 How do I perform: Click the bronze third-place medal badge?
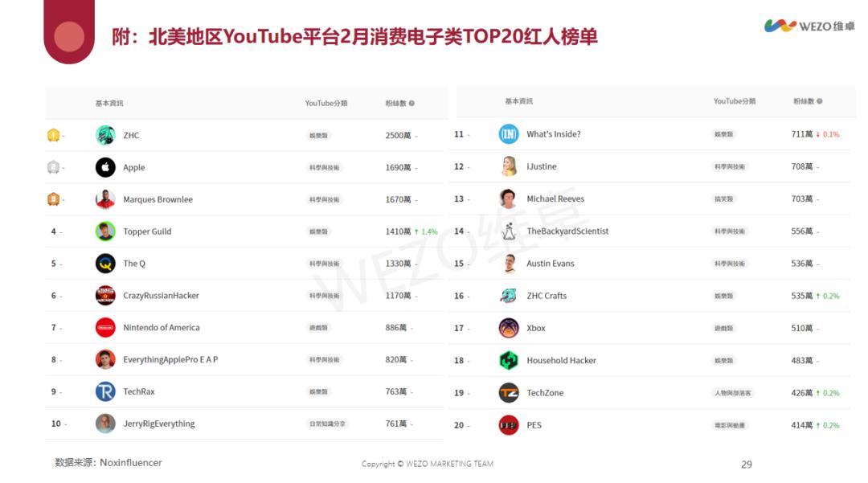(53, 199)
